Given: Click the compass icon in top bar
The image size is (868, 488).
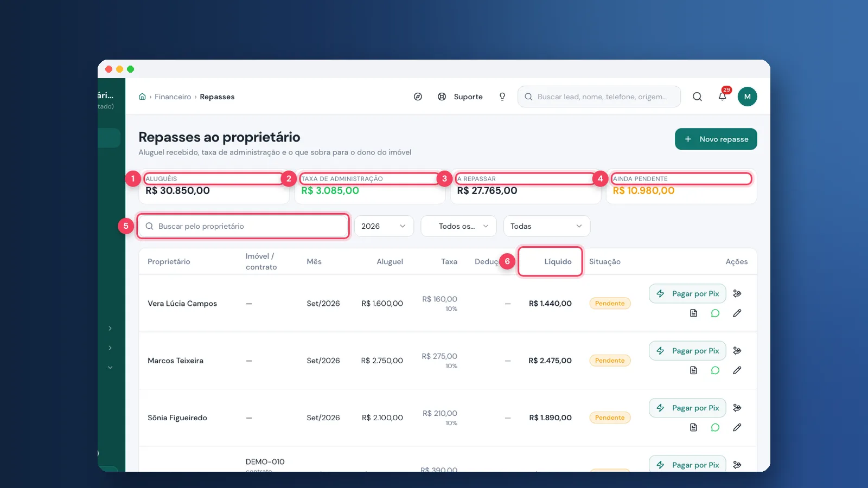Looking at the screenshot, I should (418, 97).
